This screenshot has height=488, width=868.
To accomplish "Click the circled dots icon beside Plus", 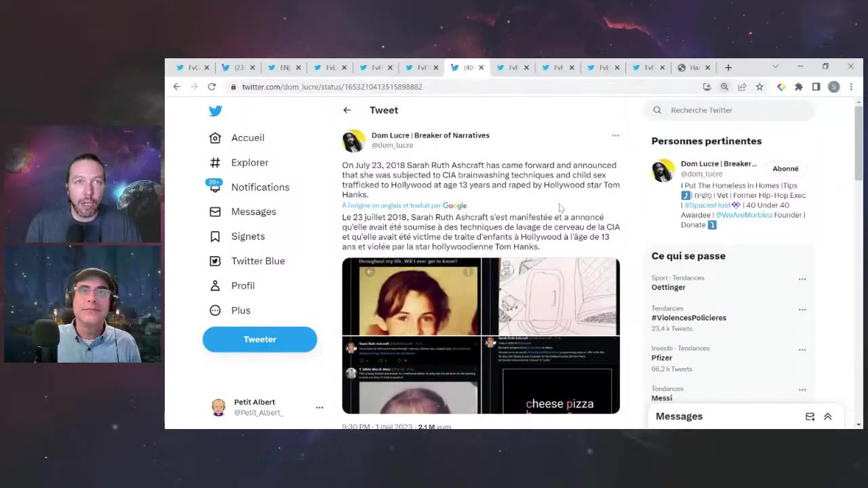I will (215, 310).
